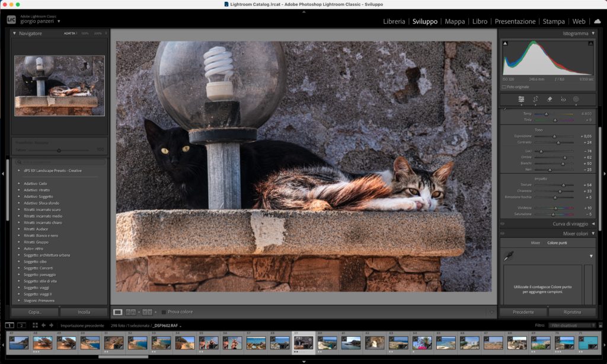Select the _DSP9602.RAF thumbnail in filmstrip
This screenshot has width=607, height=364.
click(x=304, y=343)
